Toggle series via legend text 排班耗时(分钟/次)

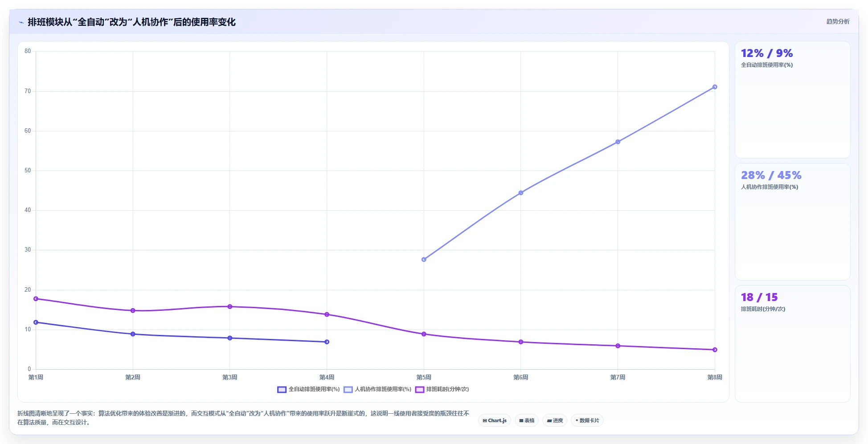click(447, 389)
